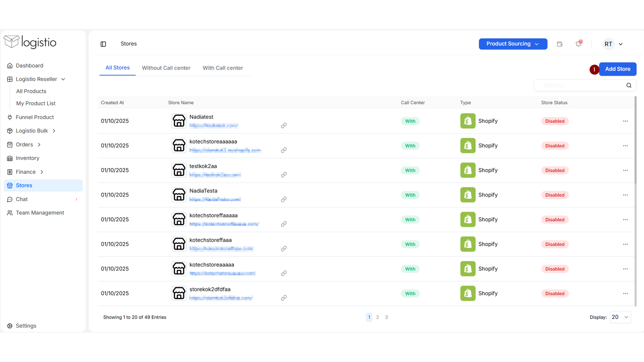
Task: Click store icon of storekok2dfdfaa
Action: [x=179, y=293]
